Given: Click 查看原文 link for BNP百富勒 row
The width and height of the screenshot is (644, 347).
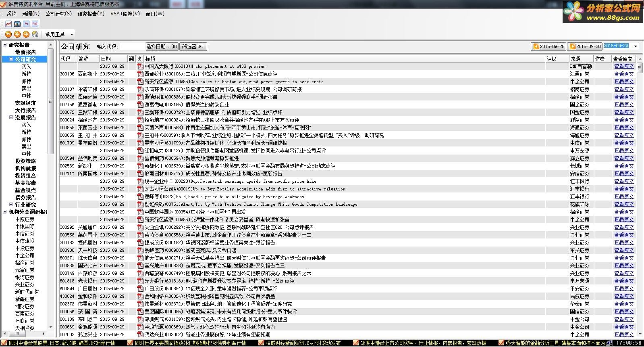Looking at the screenshot, I should point(624,66).
